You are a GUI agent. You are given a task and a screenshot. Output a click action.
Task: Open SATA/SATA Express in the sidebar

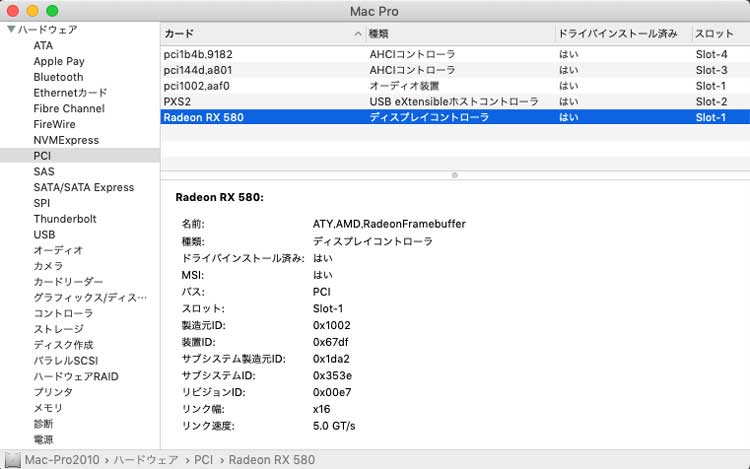tap(84, 187)
